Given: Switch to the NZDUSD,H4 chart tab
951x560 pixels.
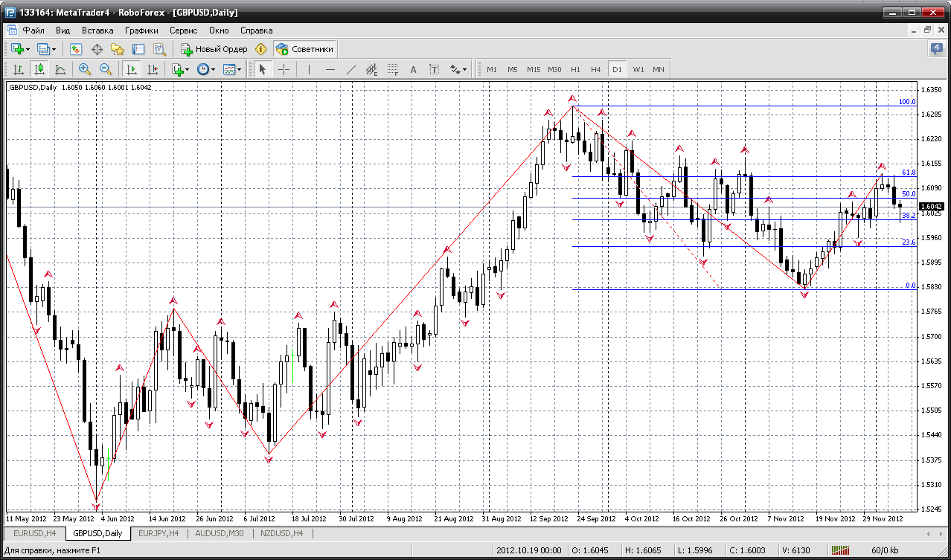Looking at the screenshot, I should coord(281,533).
